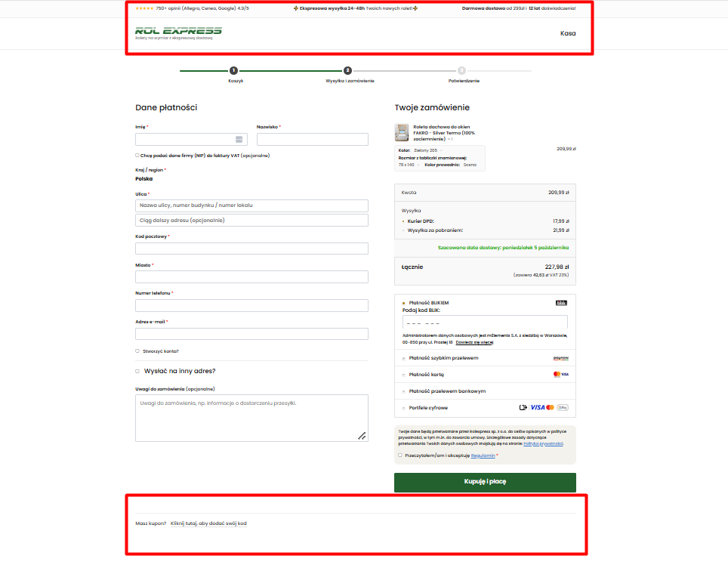Click the Kasa link in header
This screenshot has height=562, width=728.
point(568,33)
